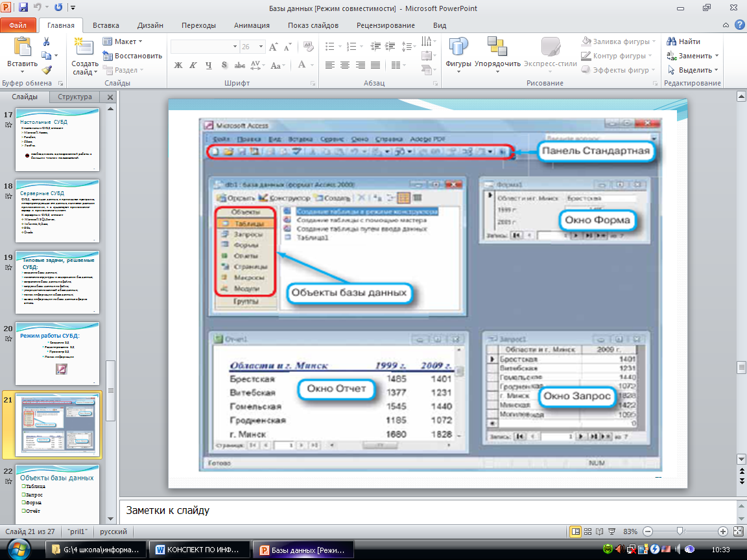Click the Восстановить reset button
The height and width of the screenshot is (560, 747).
[x=132, y=56]
